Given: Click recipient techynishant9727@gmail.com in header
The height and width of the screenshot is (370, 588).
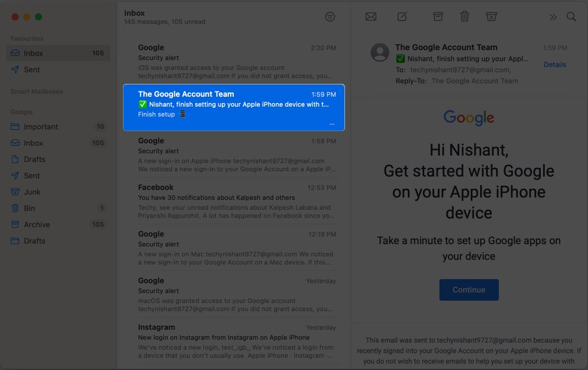Looking at the screenshot, I should (x=460, y=70).
